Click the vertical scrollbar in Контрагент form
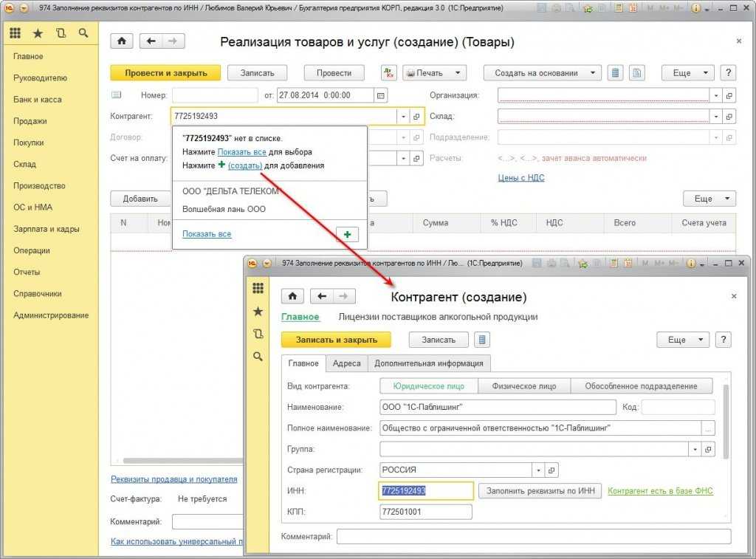 tap(725, 421)
